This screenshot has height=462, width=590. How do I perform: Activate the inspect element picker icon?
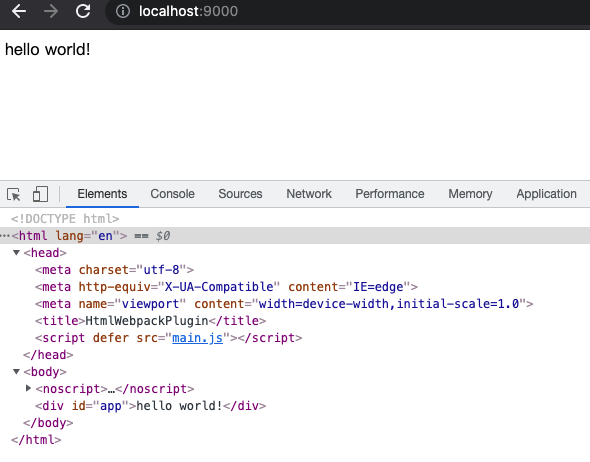coord(14,195)
